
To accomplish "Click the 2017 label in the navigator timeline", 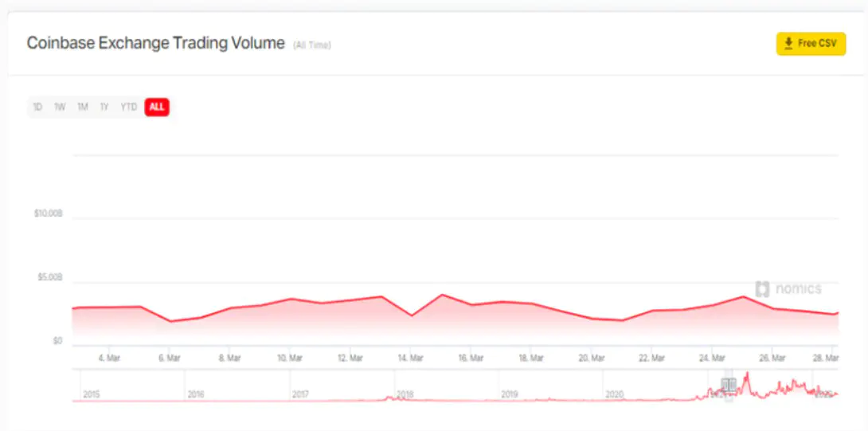I will point(300,394).
